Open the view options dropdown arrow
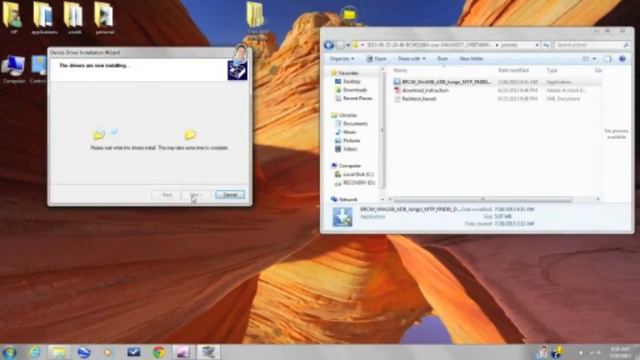 click(594, 59)
